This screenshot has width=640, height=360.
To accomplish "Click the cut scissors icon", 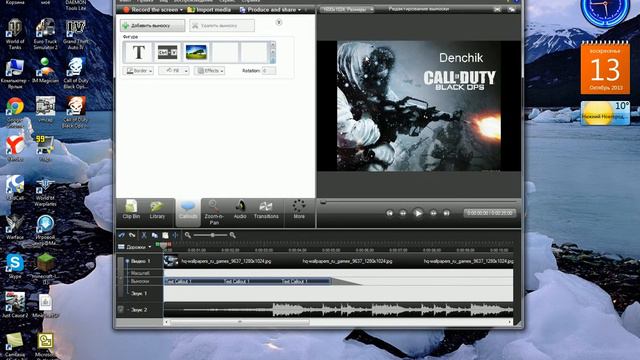I will pos(144,235).
